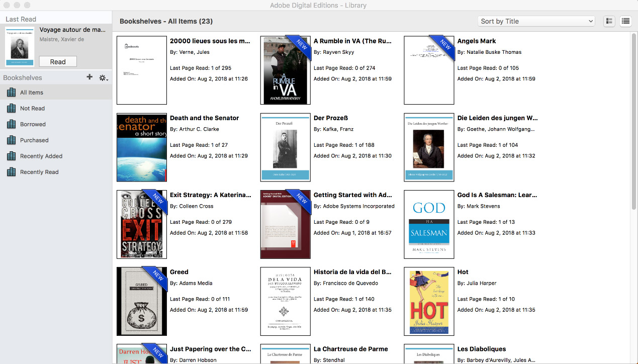Click the Der Prozeß book title
Screen dimensions: 638x364
[x=330, y=118]
